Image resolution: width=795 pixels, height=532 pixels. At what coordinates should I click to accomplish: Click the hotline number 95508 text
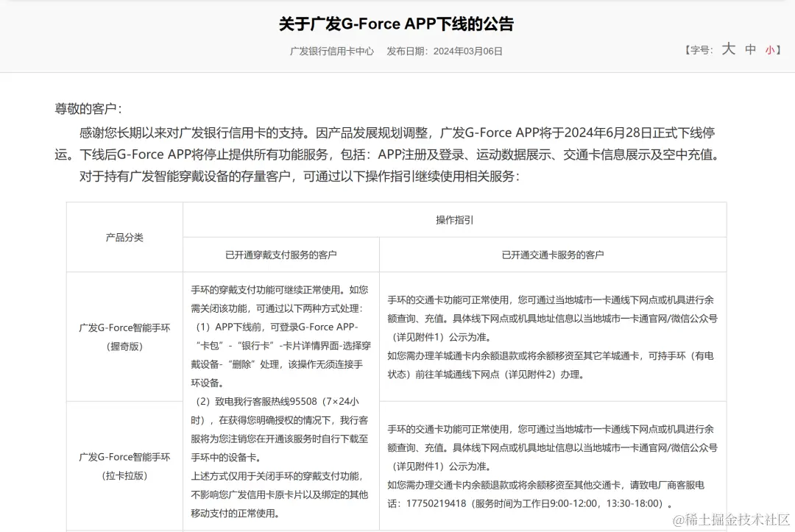[304, 401]
